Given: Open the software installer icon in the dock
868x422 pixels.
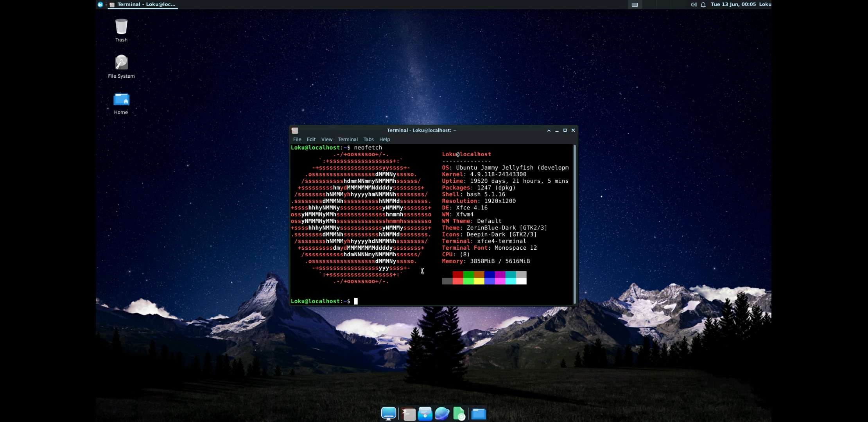Looking at the screenshot, I should pyautogui.click(x=425, y=413).
